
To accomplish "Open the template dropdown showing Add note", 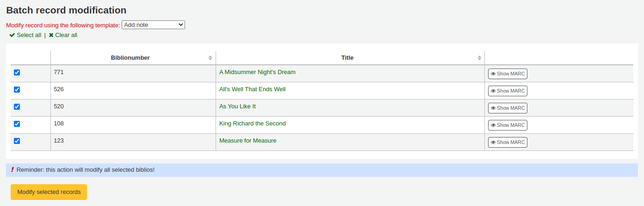I will [153, 25].
